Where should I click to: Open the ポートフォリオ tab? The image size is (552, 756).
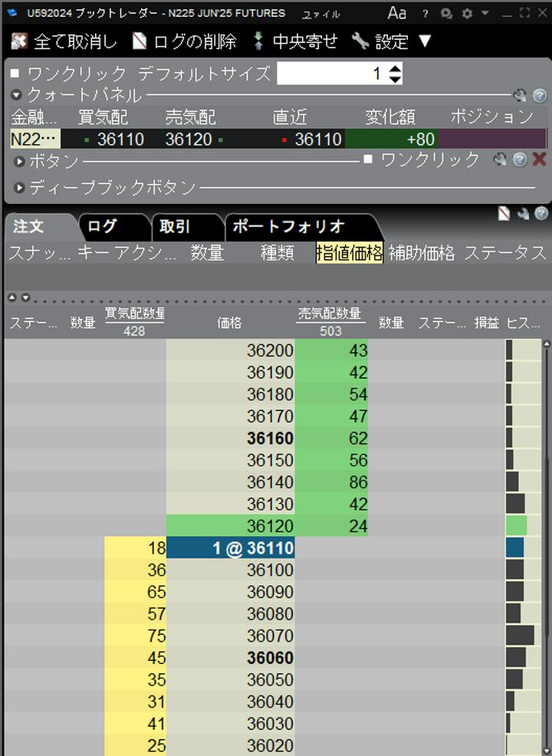288,226
